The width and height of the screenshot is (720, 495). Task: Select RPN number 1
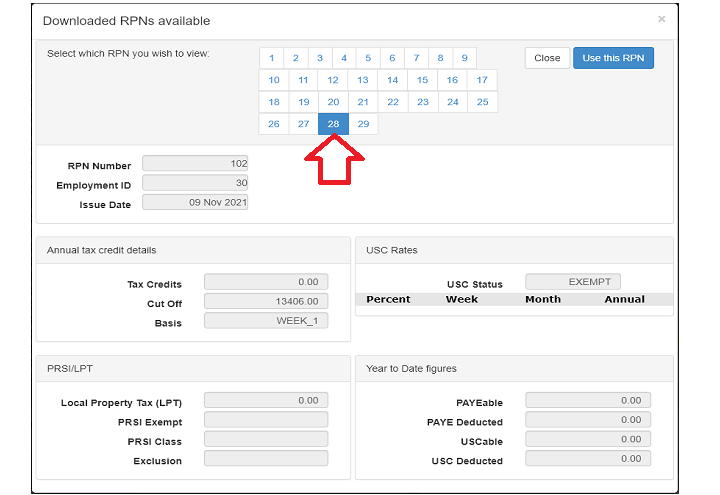coord(271,58)
